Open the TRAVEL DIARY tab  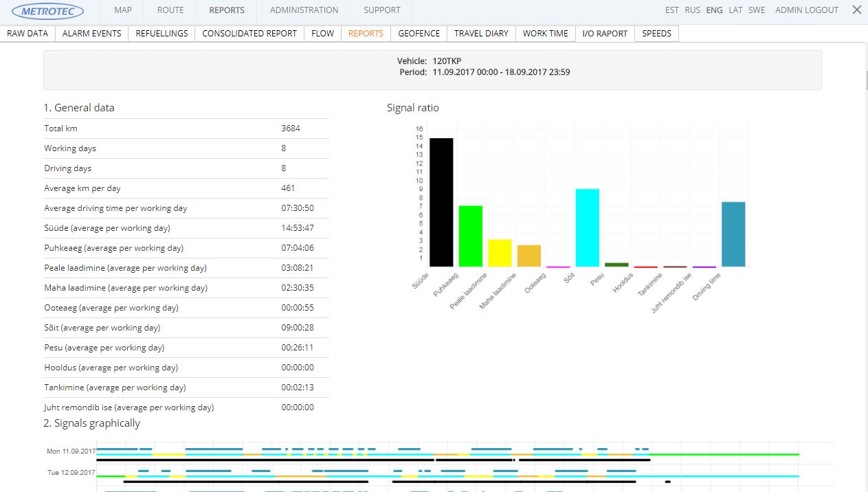[481, 33]
